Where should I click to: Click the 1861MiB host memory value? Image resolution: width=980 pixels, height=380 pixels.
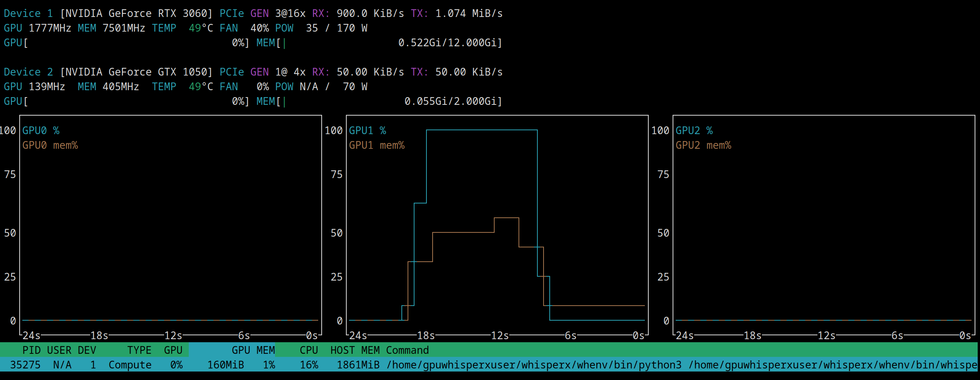tap(358, 365)
